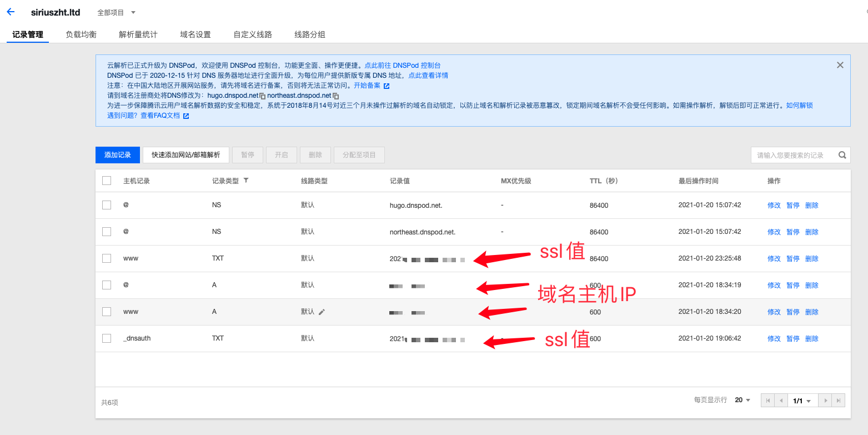Go to last page pagination icon
868x435 pixels.
tap(839, 401)
